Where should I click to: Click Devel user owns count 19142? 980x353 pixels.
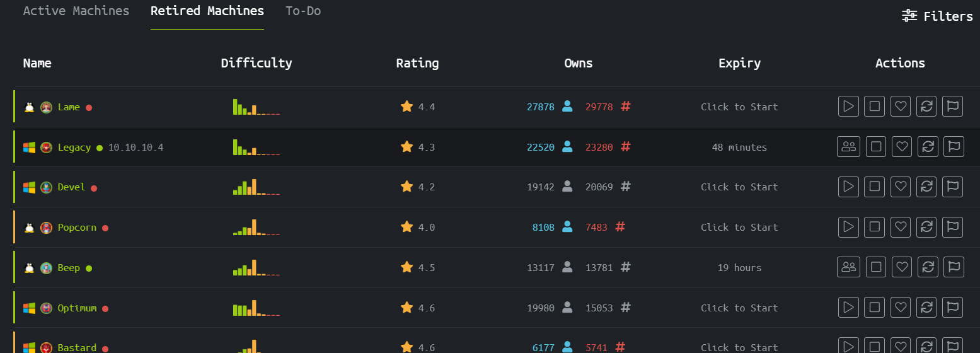pos(541,187)
